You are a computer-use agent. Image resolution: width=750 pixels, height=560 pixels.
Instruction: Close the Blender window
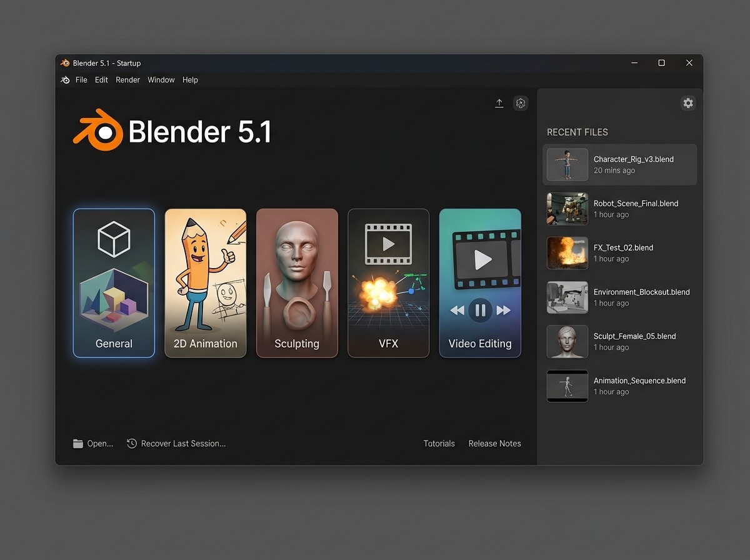(689, 63)
